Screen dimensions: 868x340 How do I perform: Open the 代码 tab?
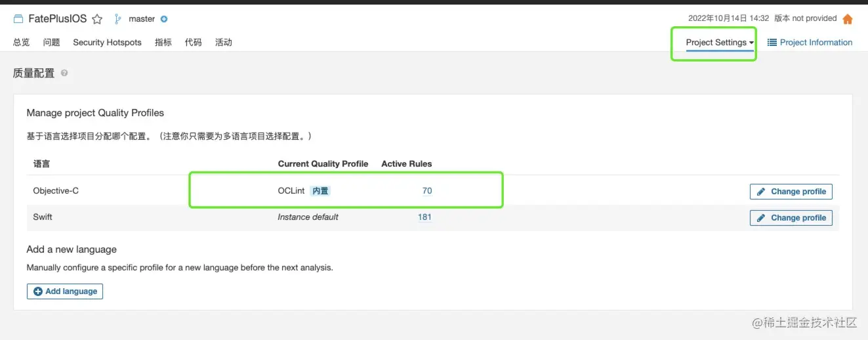pyautogui.click(x=194, y=42)
